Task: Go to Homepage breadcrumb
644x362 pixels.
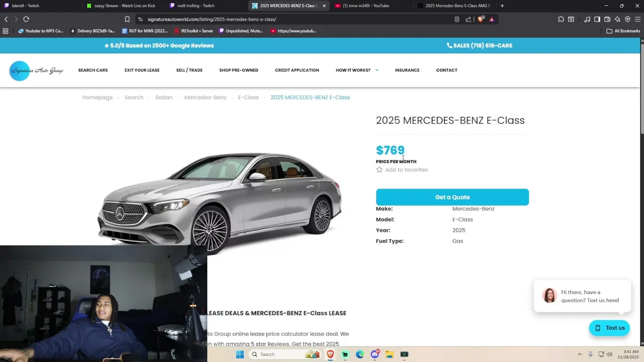Action: tap(98, 98)
